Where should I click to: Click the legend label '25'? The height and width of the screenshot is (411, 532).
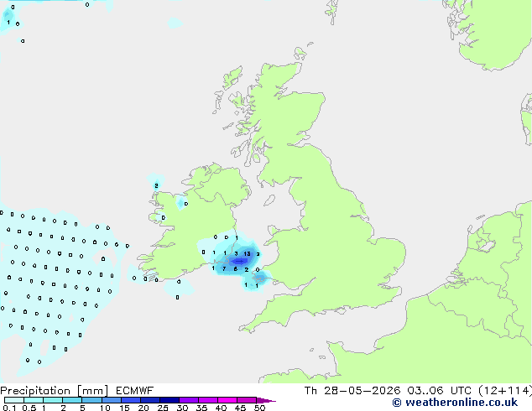pos(163,408)
